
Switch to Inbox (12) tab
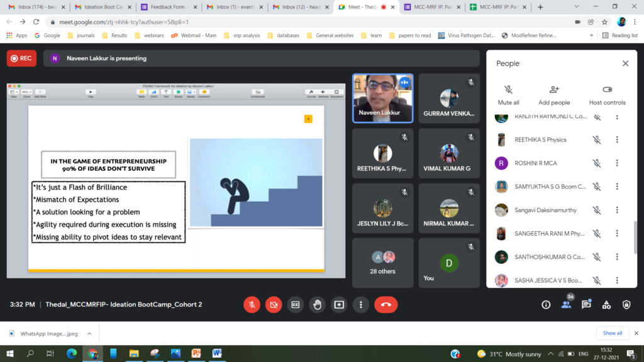coord(300,7)
